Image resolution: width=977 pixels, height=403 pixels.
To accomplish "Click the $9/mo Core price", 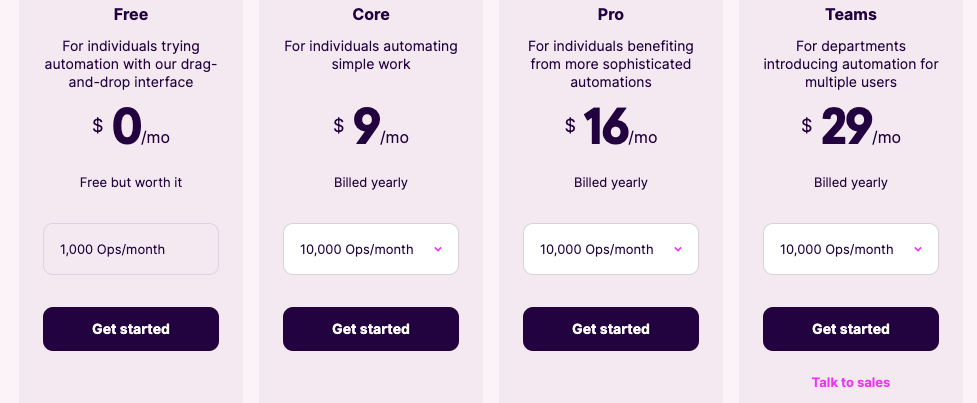I will [371, 128].
